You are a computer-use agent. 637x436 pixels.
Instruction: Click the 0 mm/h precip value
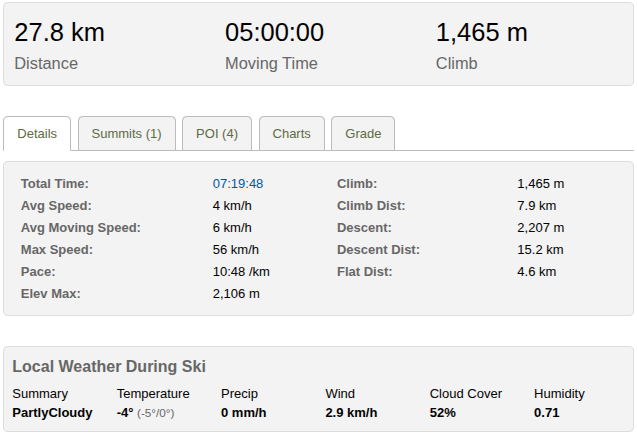243,413
